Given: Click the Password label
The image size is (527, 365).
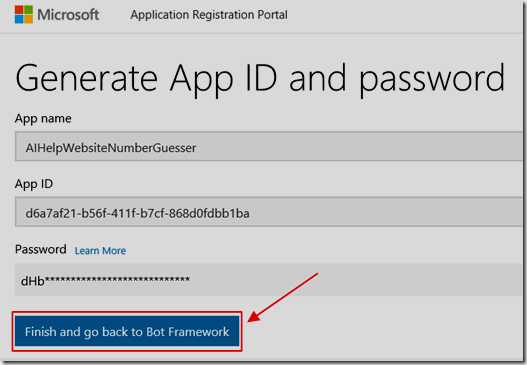Looking at the screenshot, I should pos(41,250).
